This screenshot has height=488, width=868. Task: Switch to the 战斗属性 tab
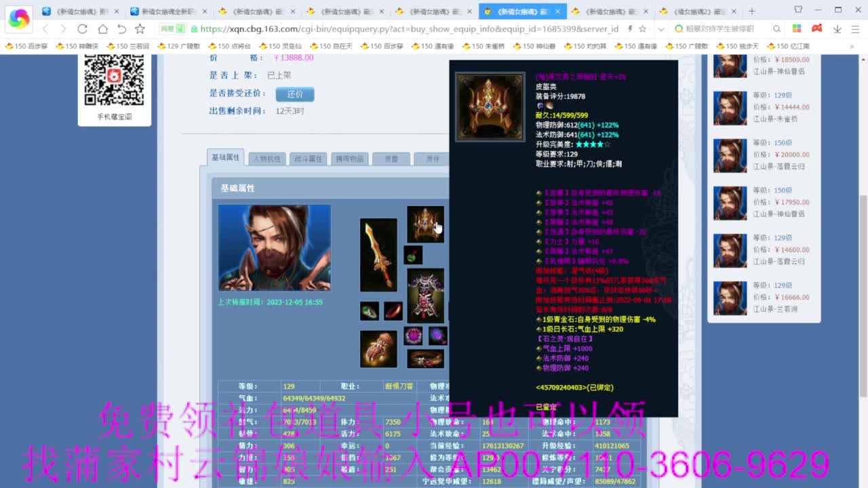click(x=308, y=159)
